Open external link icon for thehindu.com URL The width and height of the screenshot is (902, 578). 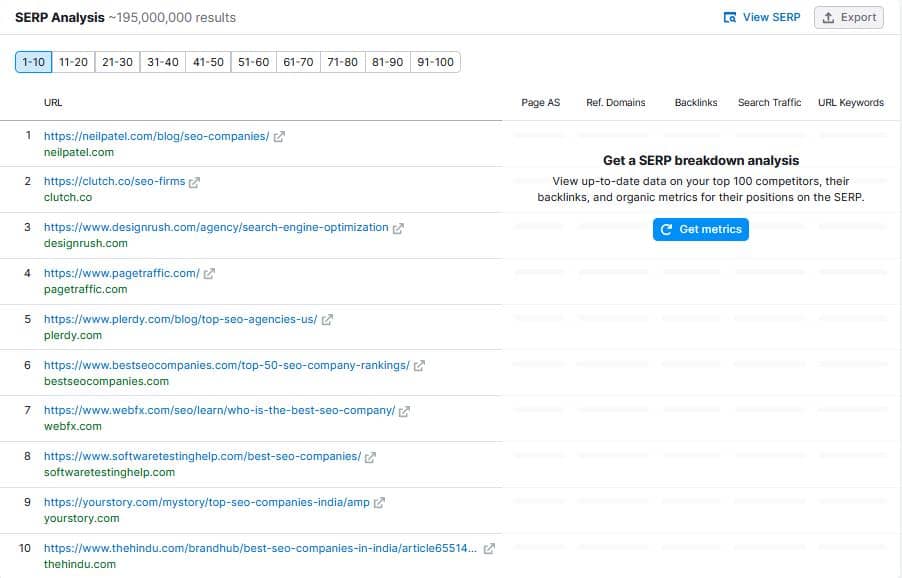[489, 549]
